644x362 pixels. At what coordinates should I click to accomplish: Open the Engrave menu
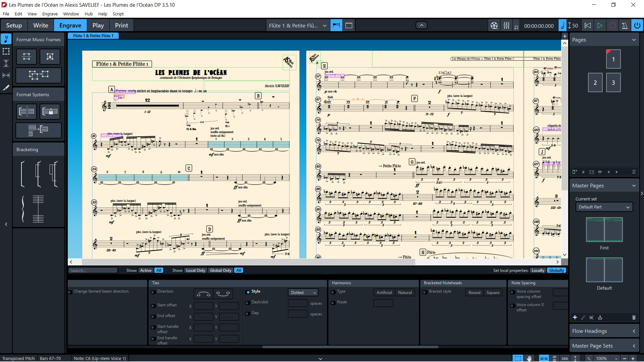point(50,14)
